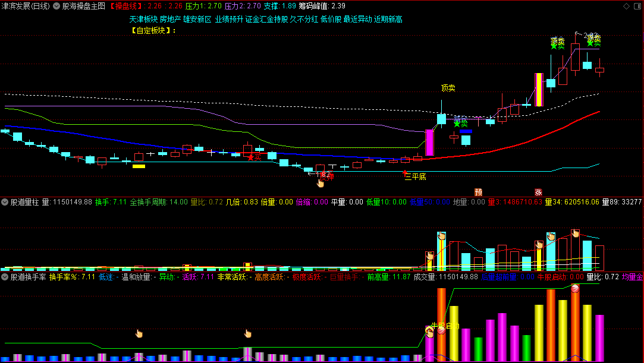
Task: Click the diamond icon at top right
Action: pyautogui.click(x=626, y=6)
